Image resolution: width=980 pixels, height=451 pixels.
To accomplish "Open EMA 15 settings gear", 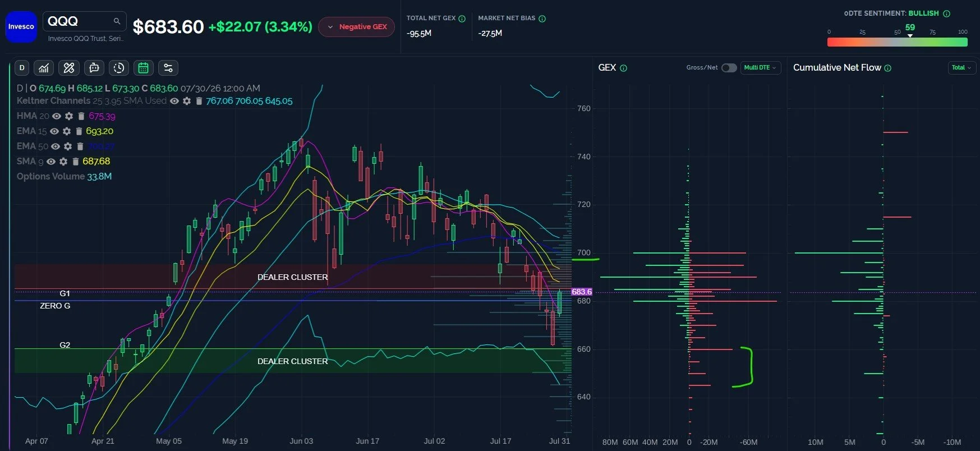I will 67,131.
